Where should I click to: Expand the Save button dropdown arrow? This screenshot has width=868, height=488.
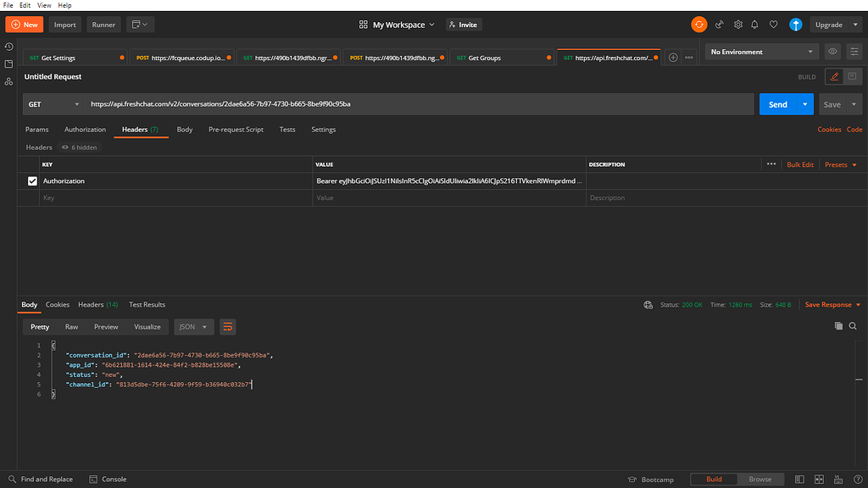(854, 103)
